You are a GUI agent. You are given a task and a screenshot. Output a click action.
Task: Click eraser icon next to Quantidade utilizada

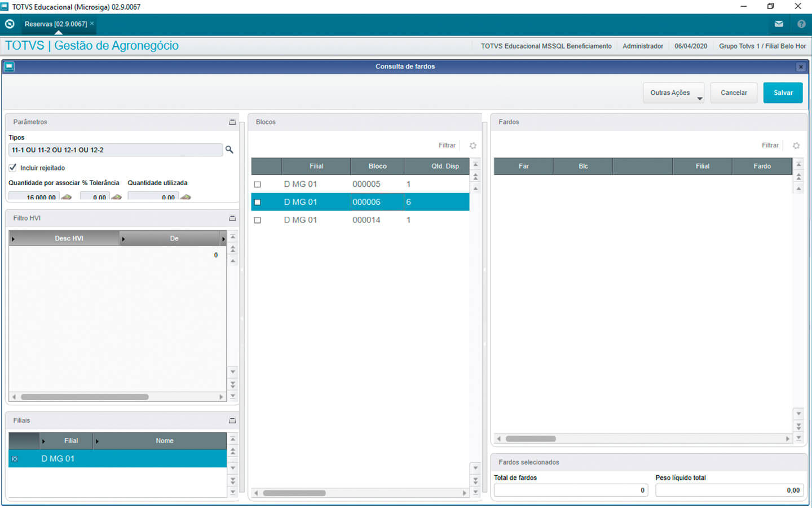[x=186, y=197]
